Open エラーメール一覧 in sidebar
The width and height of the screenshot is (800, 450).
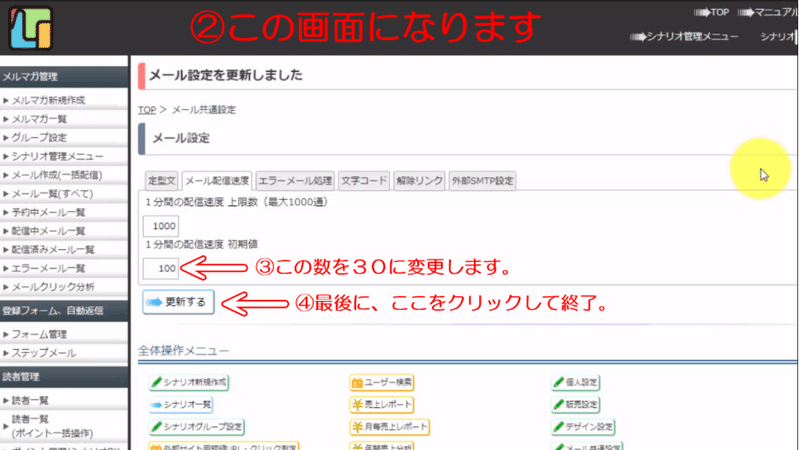[x=64, y=268]
